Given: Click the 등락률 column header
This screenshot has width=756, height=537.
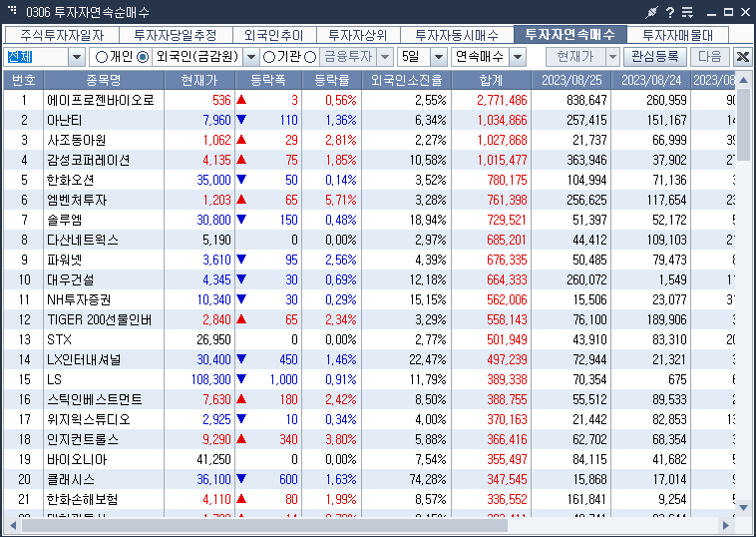Looking at the screenshot, I should pyautogui.click(x=332, y=80).
